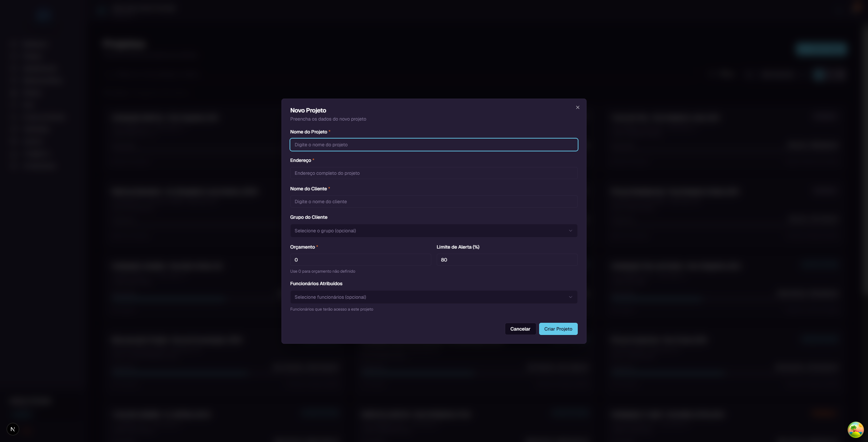The width and height of the screenshot is (868, 442).
Task: Click the blue app logo at the top of the sidebar
Action: click(43, 15)
